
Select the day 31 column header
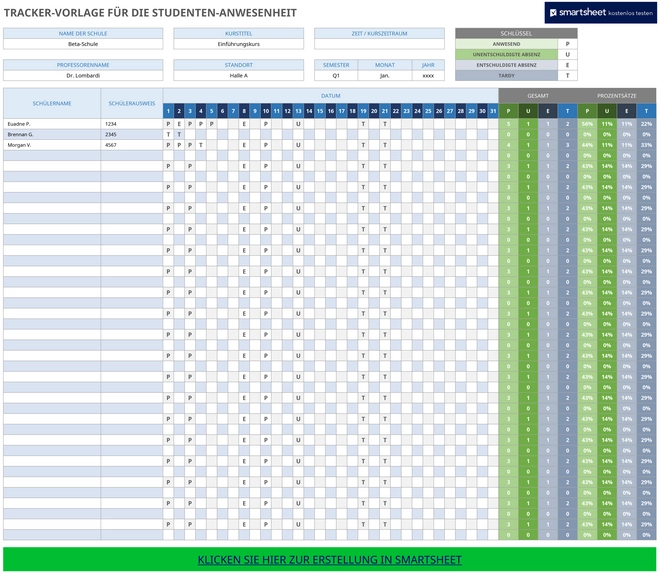tap(493, 111)
